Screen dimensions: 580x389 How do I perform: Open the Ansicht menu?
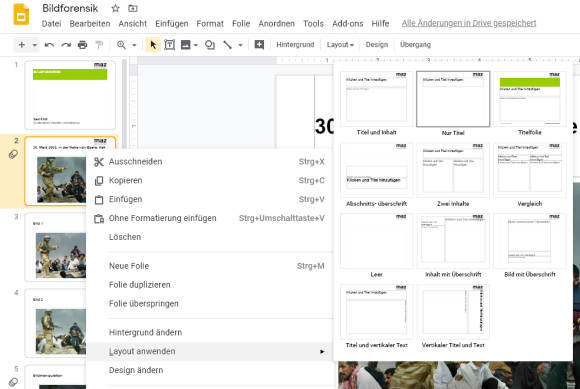click(132, 24)
